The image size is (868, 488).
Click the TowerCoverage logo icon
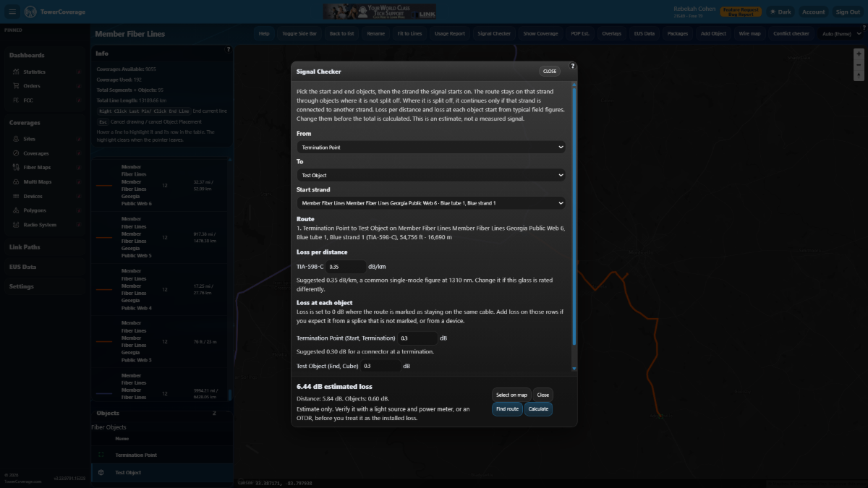point(30,12)
